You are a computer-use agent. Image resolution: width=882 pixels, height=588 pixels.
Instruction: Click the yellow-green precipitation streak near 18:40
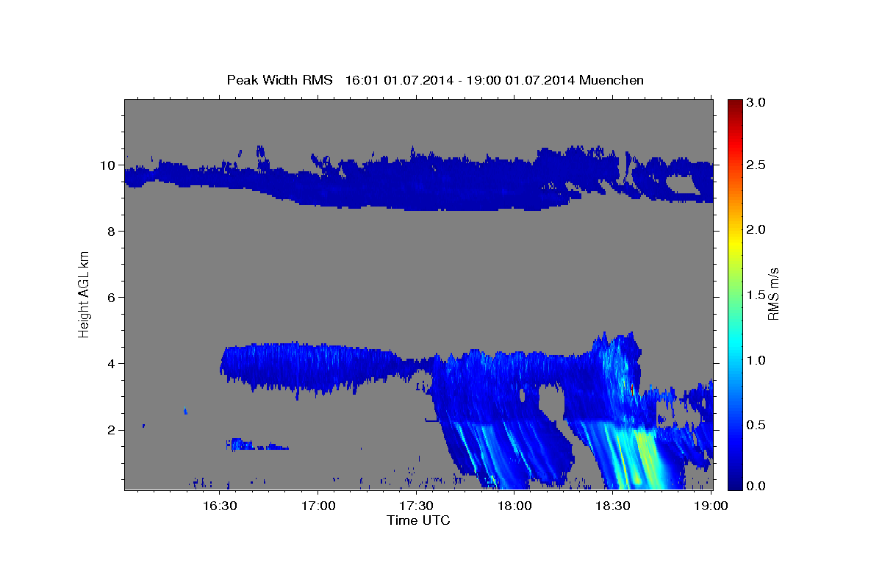pos(647,456)
